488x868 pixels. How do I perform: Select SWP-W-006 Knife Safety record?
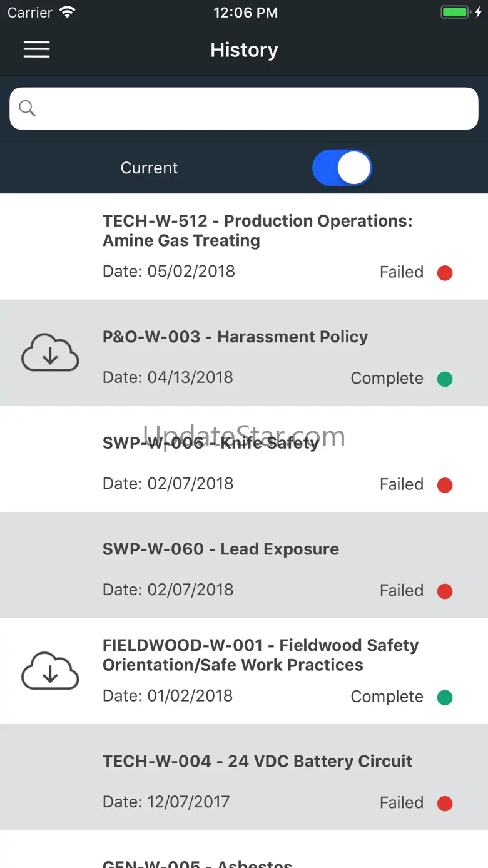244,459
